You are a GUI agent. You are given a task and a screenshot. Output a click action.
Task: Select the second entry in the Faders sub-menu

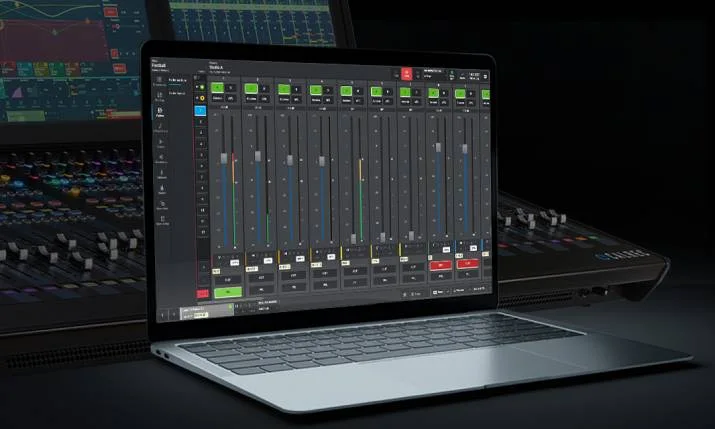[x=177, y=93]
